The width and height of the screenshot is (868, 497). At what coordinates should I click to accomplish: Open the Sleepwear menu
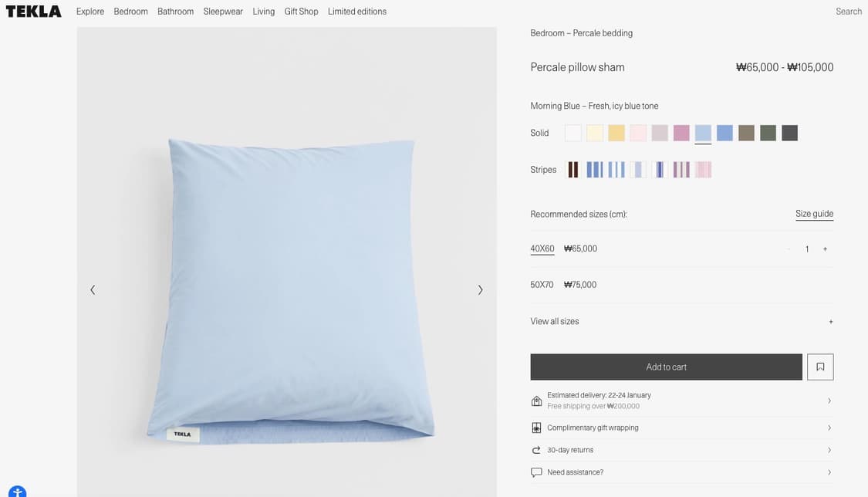(223, 12)
